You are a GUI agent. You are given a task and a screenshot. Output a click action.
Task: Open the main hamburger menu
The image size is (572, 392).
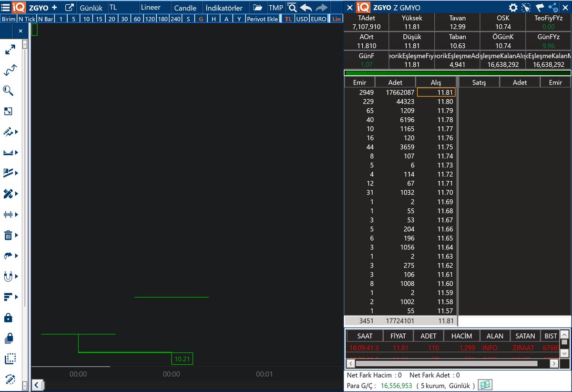tap(5, 7)
